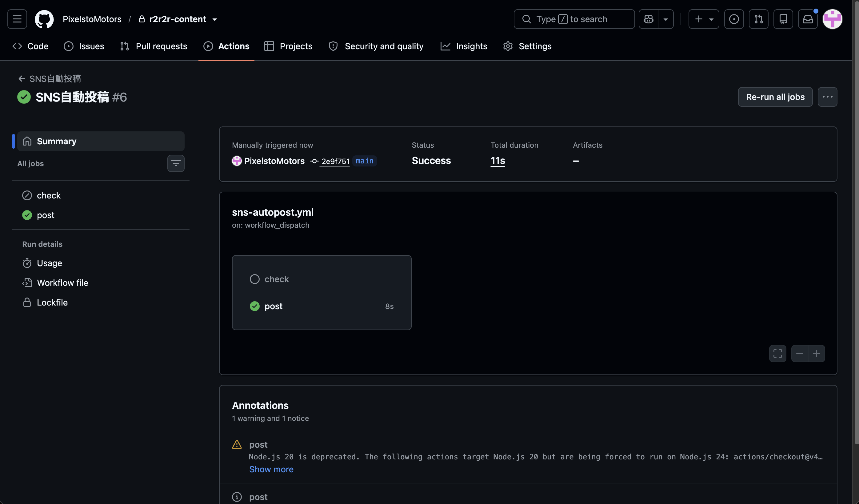Click the sns-autopost.yml heading text

click(x=273, y=212)
